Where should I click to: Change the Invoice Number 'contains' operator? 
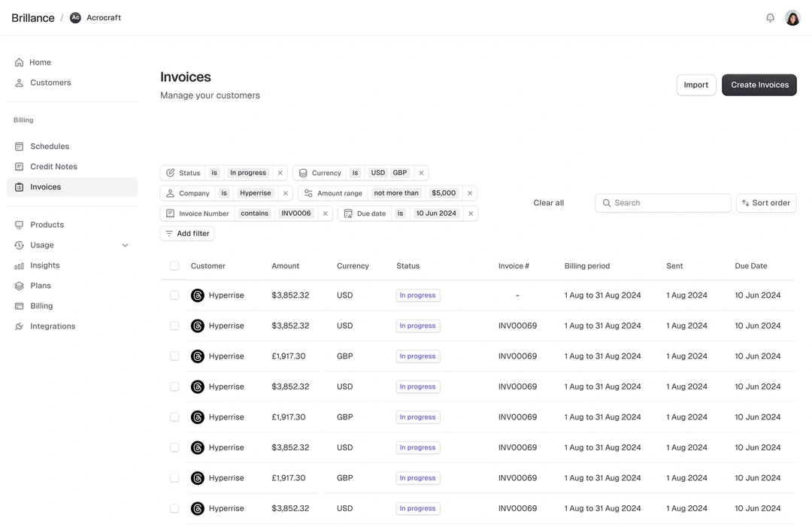254,214
